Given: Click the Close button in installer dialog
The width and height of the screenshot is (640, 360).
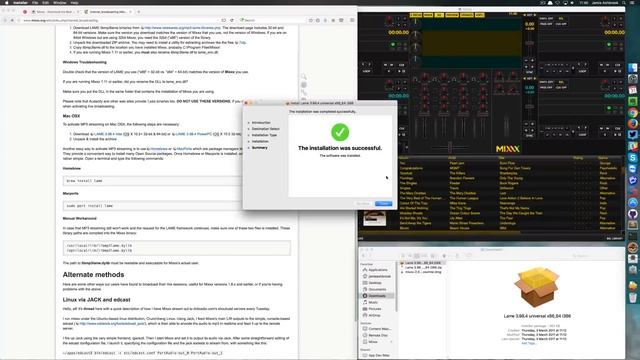Looking at the screenshot, I should click(383, 203).
